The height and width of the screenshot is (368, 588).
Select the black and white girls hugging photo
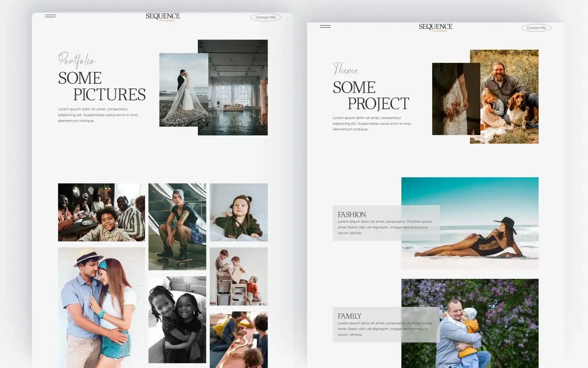pos(177,320)
